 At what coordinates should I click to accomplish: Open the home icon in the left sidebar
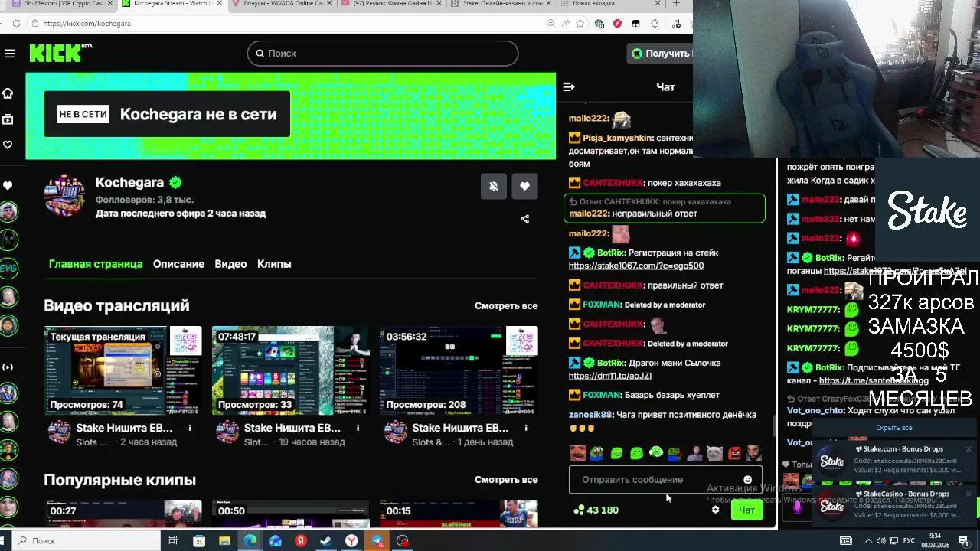coord(8,93)
